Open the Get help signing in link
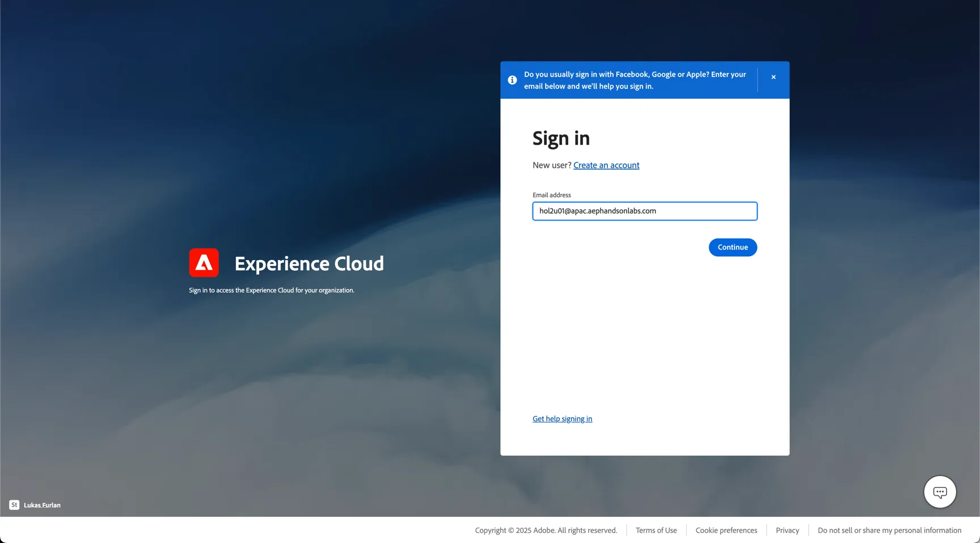The image size is (980, 543). pyautogui.click(x=562, y=419)
